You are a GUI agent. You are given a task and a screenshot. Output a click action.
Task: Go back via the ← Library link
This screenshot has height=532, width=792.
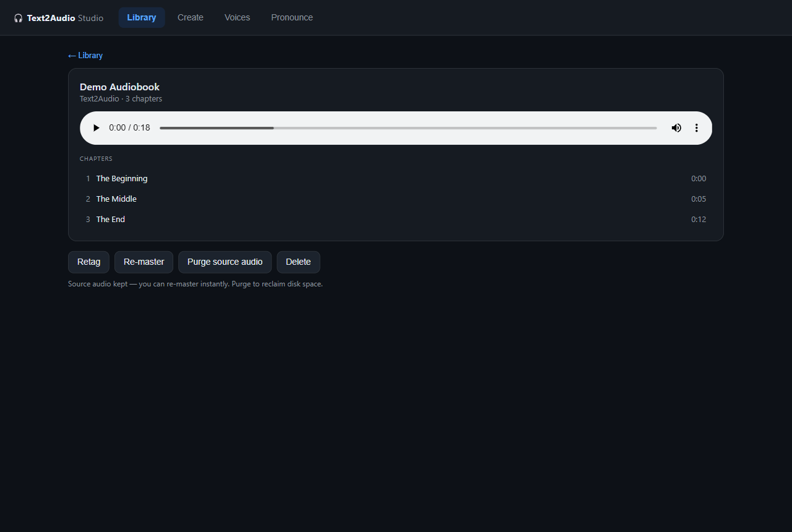(85, 56)
